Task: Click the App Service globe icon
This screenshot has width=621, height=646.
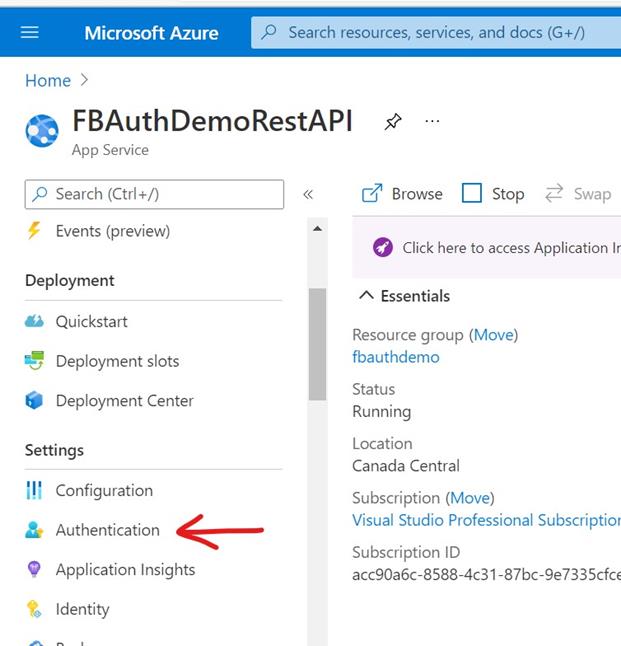Action: [42, 131]
